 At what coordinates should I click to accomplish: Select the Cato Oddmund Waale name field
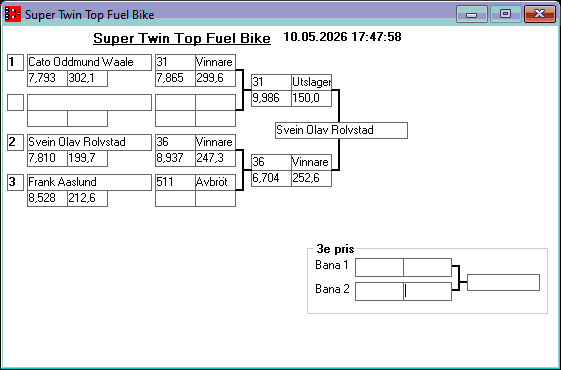click(89, 62)
